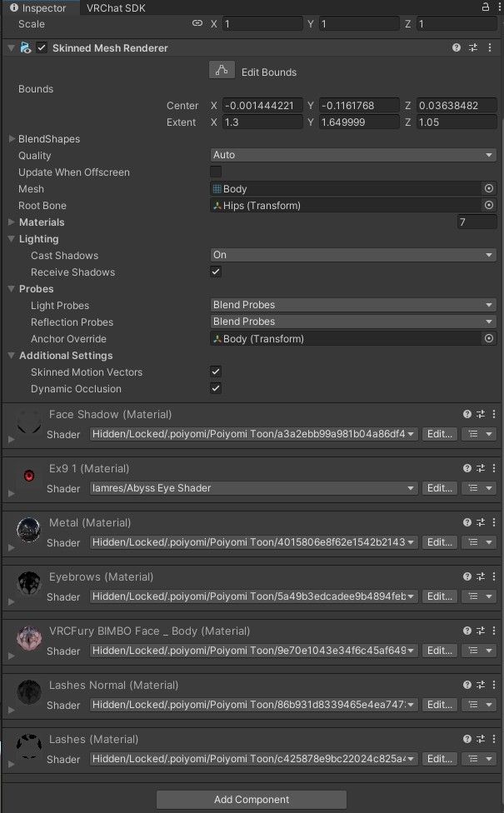Collapse the Lighting section
504x813 pixels.
[x=11, y=238]
